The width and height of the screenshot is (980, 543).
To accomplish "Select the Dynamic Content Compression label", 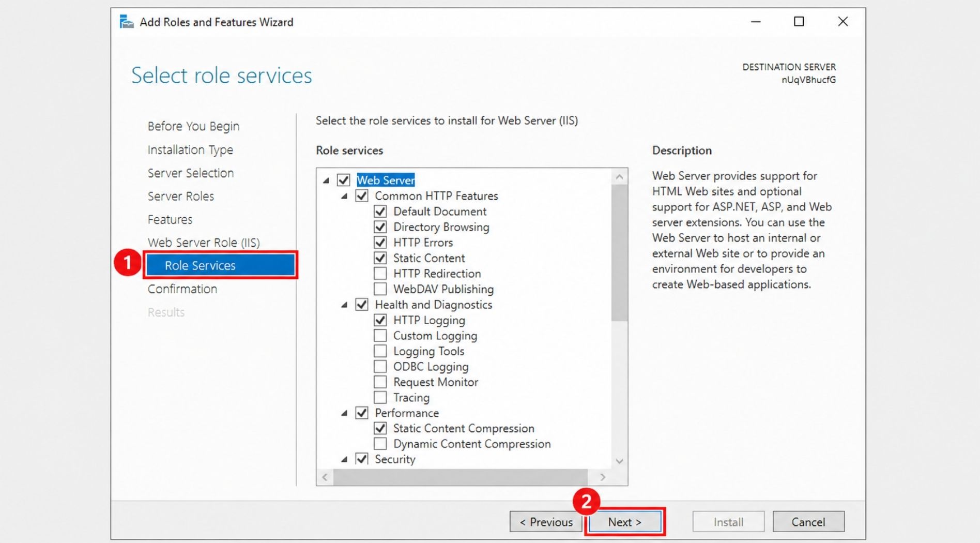I will (472, 444).
